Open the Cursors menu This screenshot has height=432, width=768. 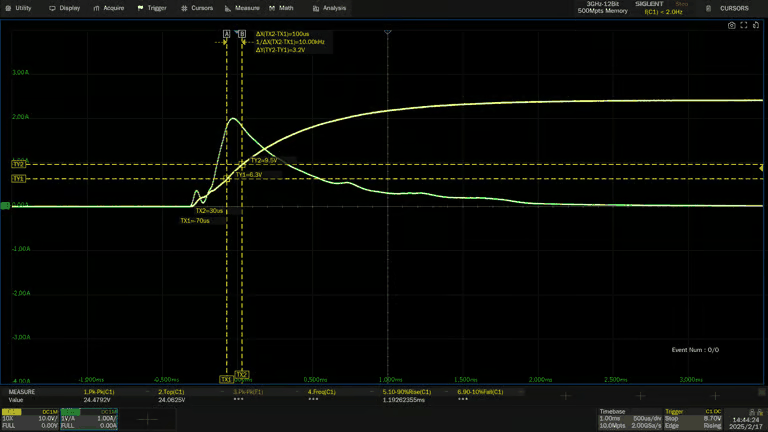pos(197,8)
